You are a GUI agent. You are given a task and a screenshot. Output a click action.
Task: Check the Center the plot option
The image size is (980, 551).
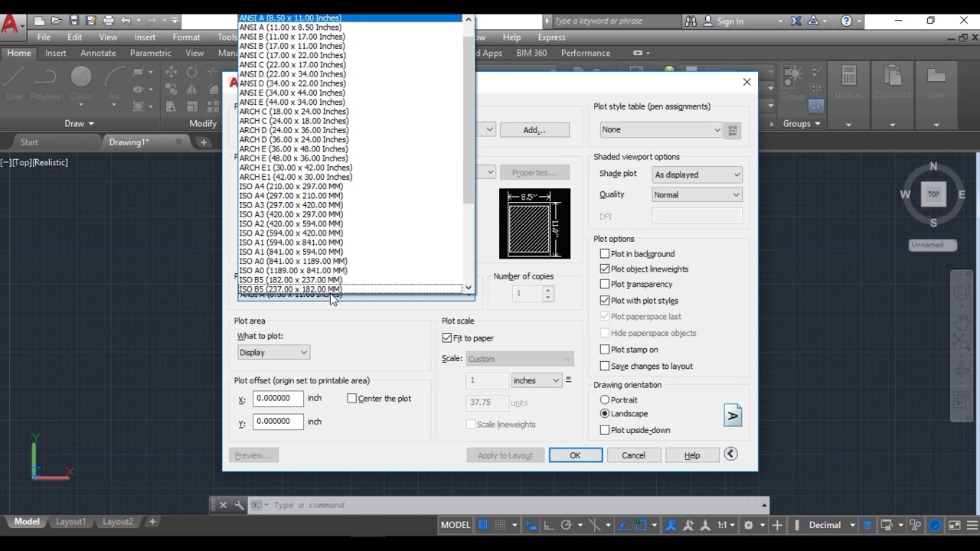(x=352, y=398)
